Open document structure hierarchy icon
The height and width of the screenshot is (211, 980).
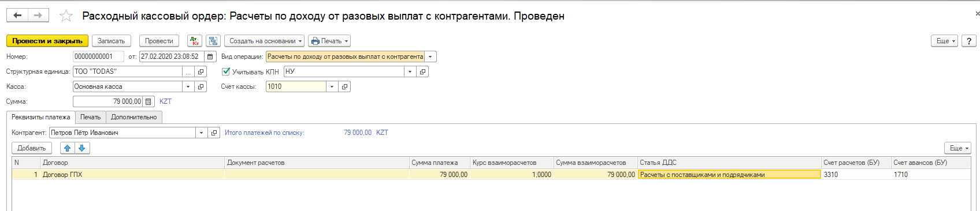point(213,41)
